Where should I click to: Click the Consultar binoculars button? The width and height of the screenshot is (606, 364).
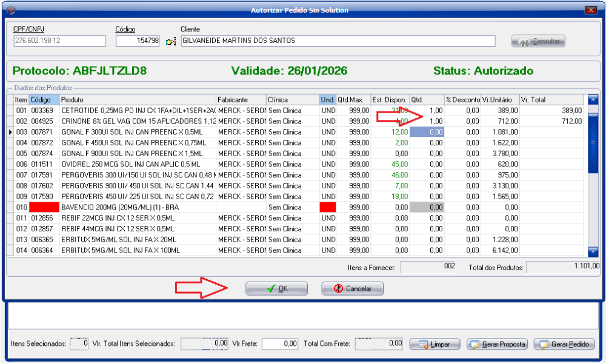[538, 41]
